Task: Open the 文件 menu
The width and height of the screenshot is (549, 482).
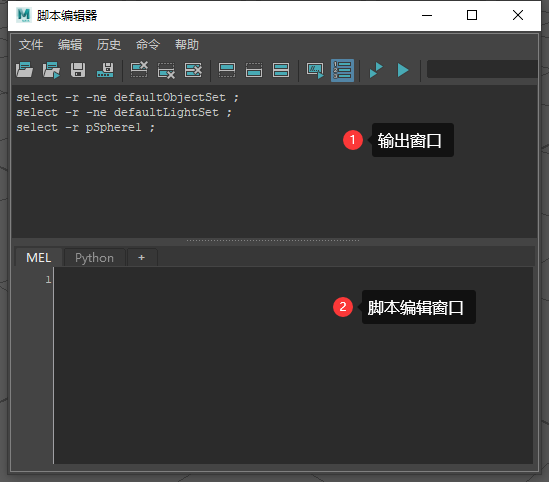Action: [x=31, y=45]
